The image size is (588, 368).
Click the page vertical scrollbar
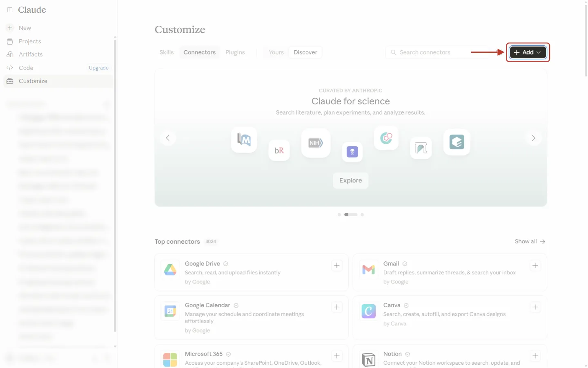586,41
